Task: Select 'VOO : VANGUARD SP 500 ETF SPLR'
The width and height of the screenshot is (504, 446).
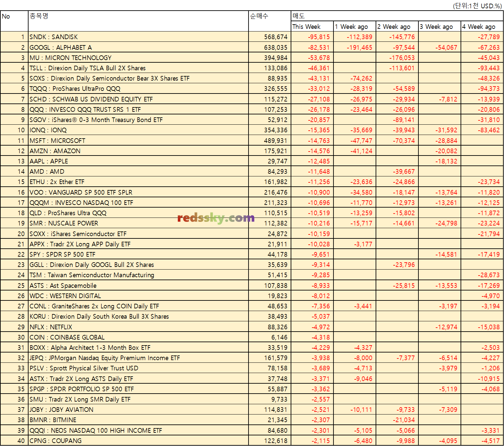Action: pos(138,192)
